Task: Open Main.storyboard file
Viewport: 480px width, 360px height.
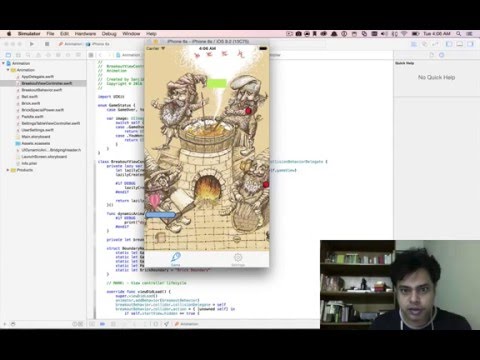Action: [x=36, y=137]
